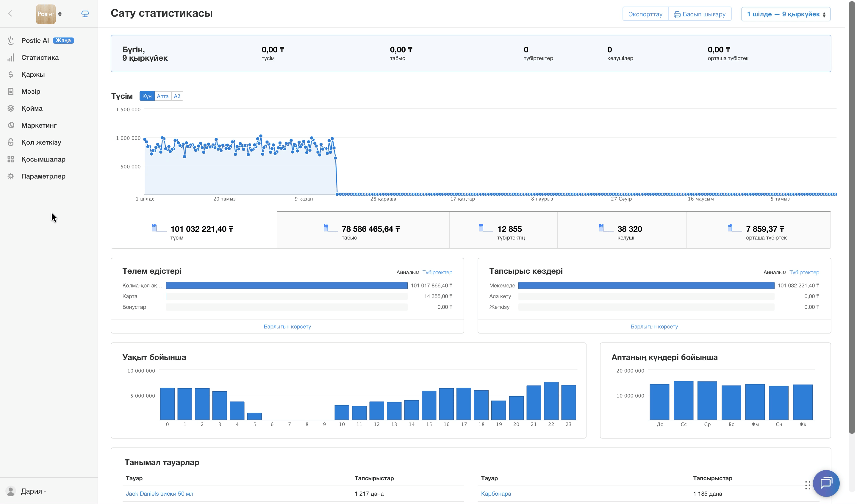Open the support chat bubble icon
The image size is (857, 504).
(x=826, y=483)
